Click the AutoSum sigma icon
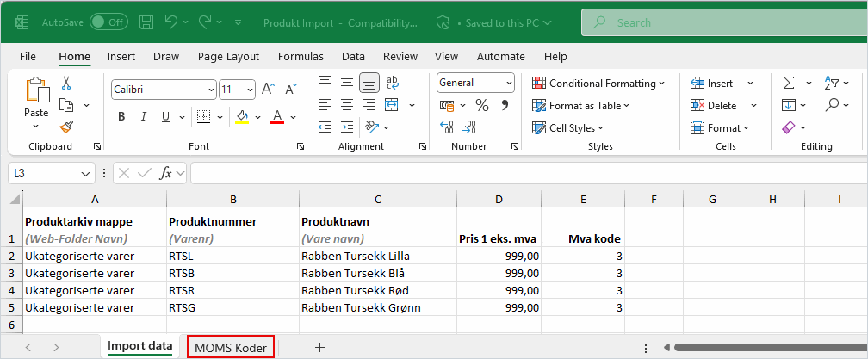Image resolution: width=868 pixels, height=359 pixels. [788, 84]
